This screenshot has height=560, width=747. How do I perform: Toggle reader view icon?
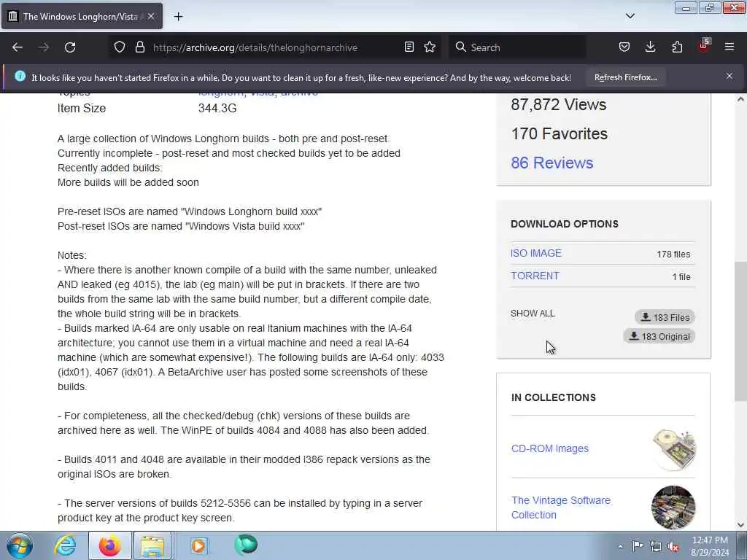[409, 47]
